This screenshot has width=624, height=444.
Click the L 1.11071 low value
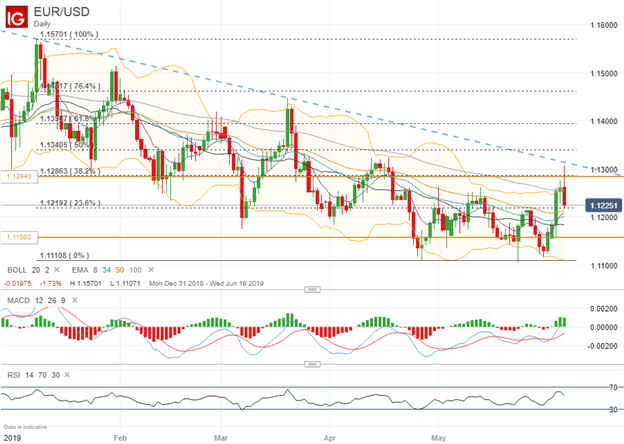click(125, 284)
